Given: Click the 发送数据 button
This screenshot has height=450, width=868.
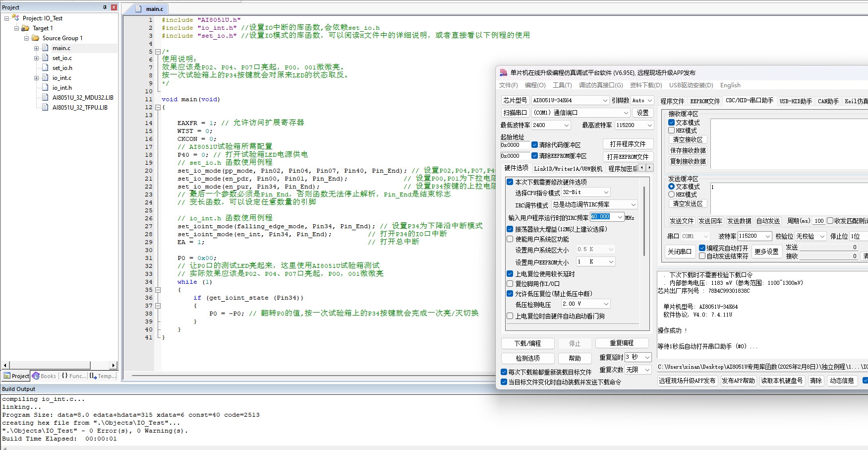Looking at the screenshot, I should 739,221.
